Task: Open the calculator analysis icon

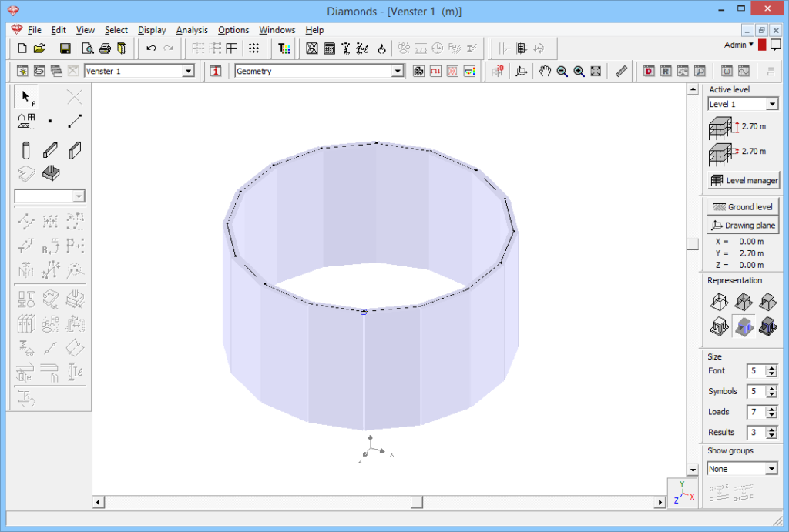Action: 329,49
